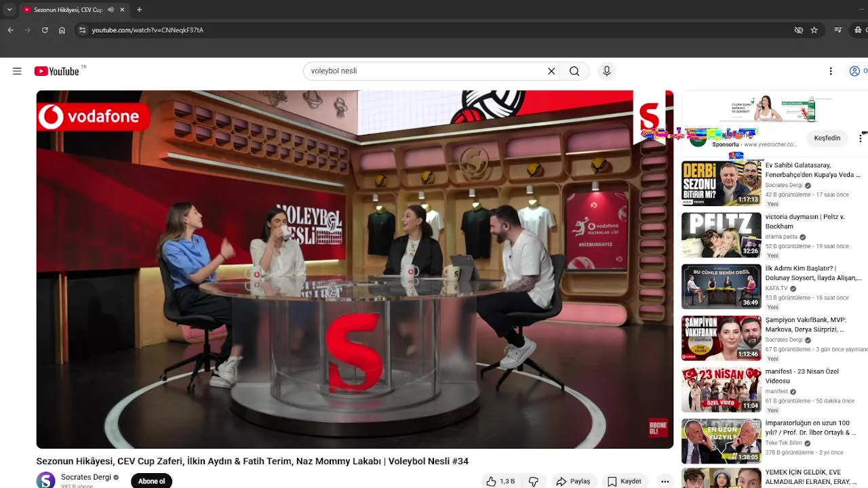Open KAFA TV channel link

(776, 288)
